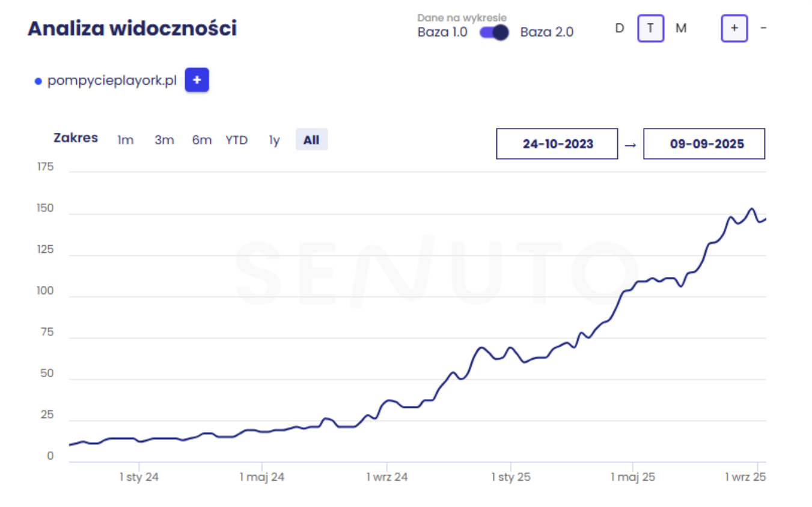Viewport: 812px width, 507px height.
Task: Pick the 1y range
Action: pos(274,140)
